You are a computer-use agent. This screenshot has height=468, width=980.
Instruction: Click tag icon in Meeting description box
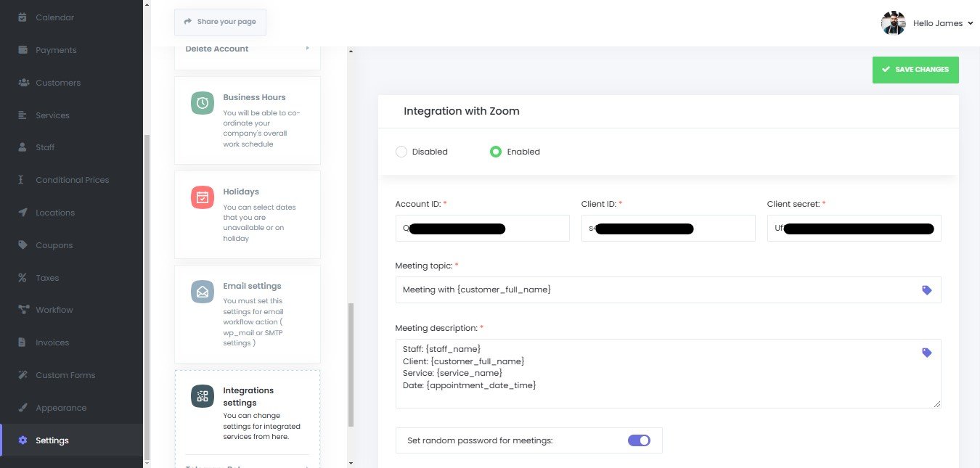[926, 353]
